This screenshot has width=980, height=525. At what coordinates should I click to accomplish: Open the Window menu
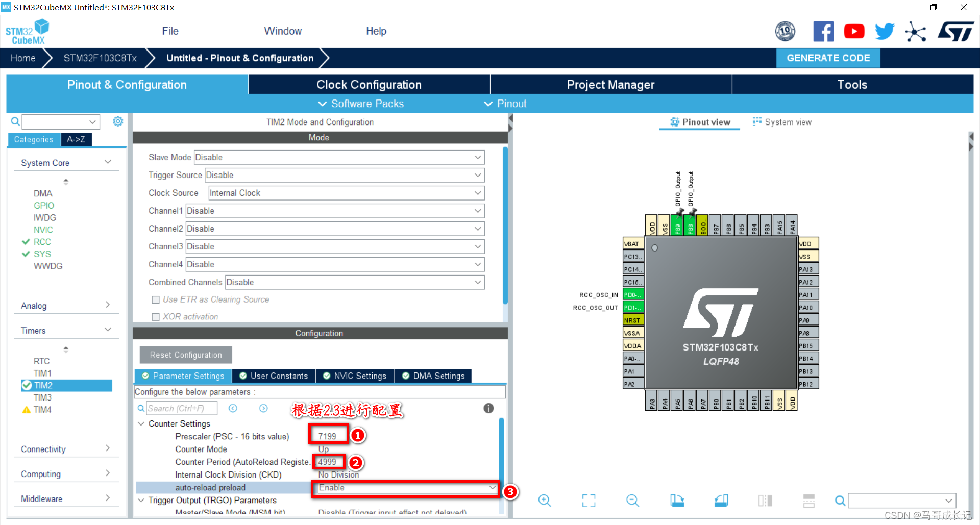283,31
